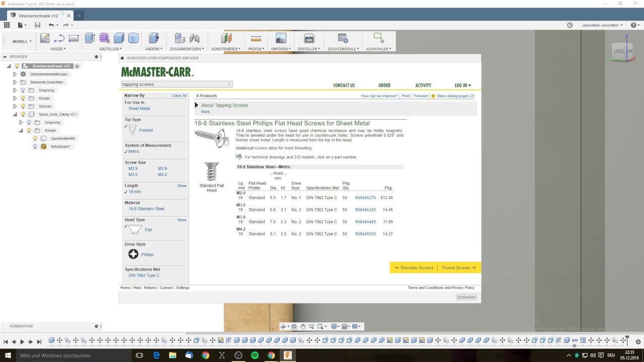Save the document with the disk icon
The width and height of the screenshot is (644, 362).
coord(37,25)
